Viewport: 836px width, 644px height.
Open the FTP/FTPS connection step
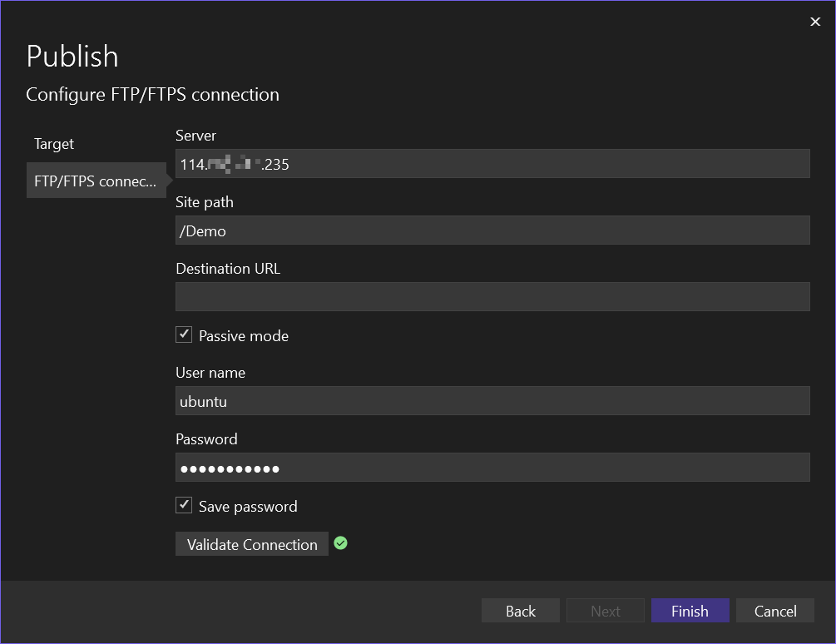pyautogui.click(x=96, y=181)
